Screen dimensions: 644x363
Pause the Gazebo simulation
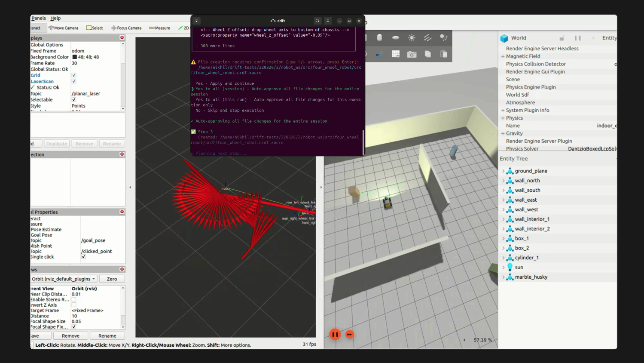tap(335, 334)
